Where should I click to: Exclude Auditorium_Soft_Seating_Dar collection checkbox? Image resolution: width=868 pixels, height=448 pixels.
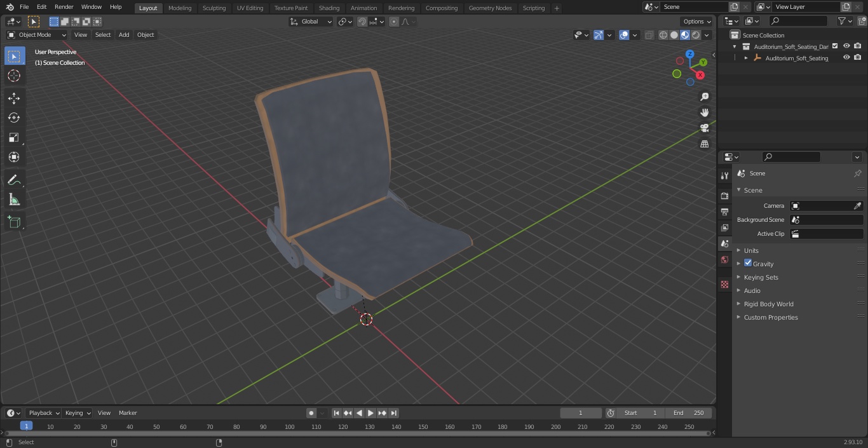835,46
